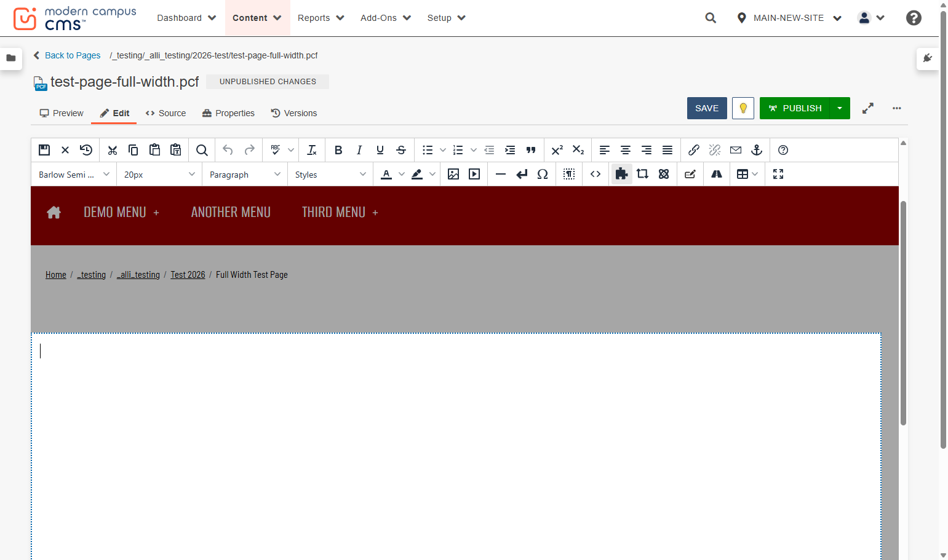This screenshot has height=560, width=948.
Task: Insert a link using the chain icon
Action: pyautogui.click(x=694, y=150)
